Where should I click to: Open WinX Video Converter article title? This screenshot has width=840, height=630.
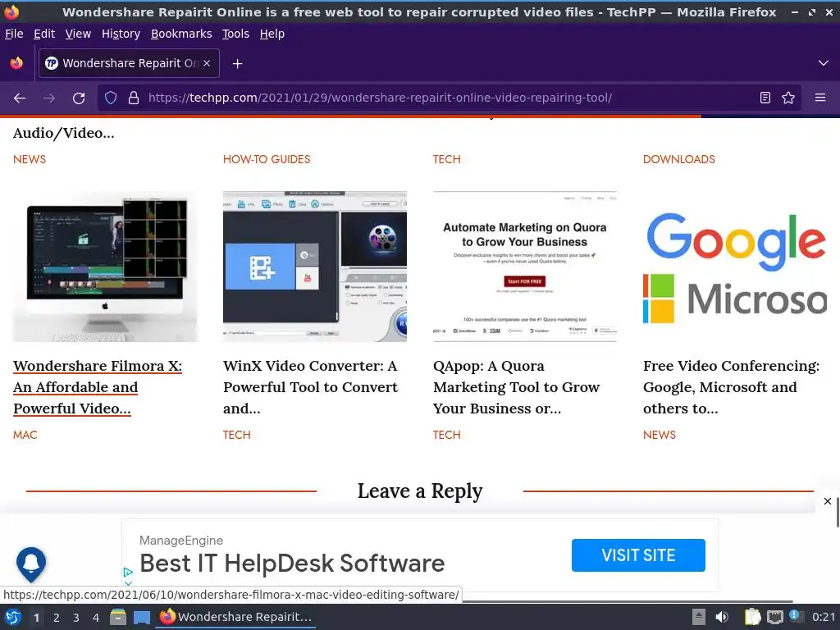coord(311,387)
